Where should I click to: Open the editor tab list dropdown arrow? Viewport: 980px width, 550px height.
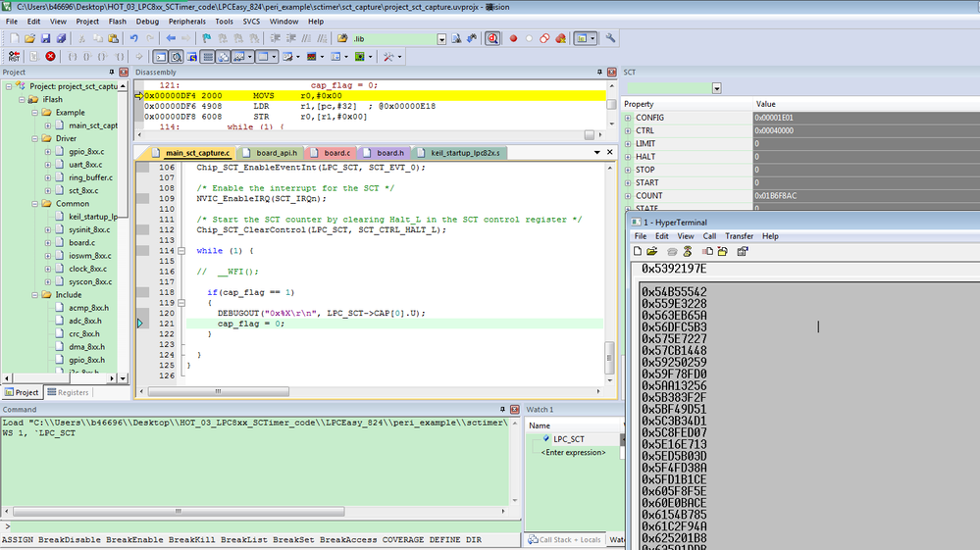point(596,152)
